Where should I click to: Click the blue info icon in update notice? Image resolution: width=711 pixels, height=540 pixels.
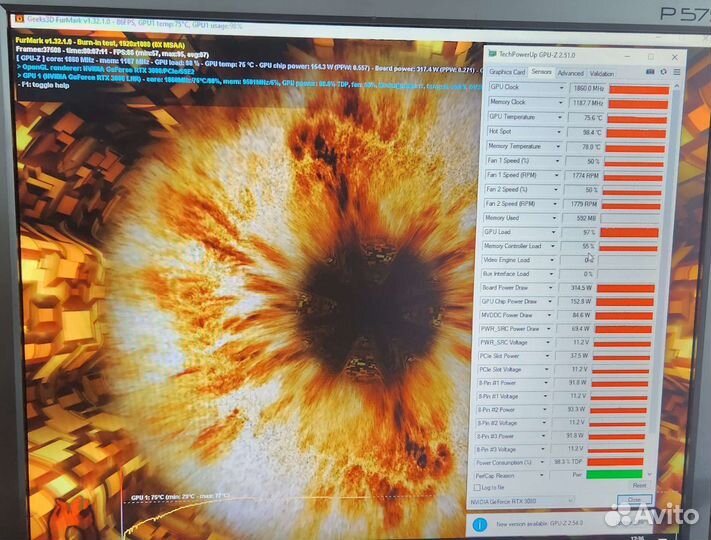pyautogui.click(x=480, y=525)
